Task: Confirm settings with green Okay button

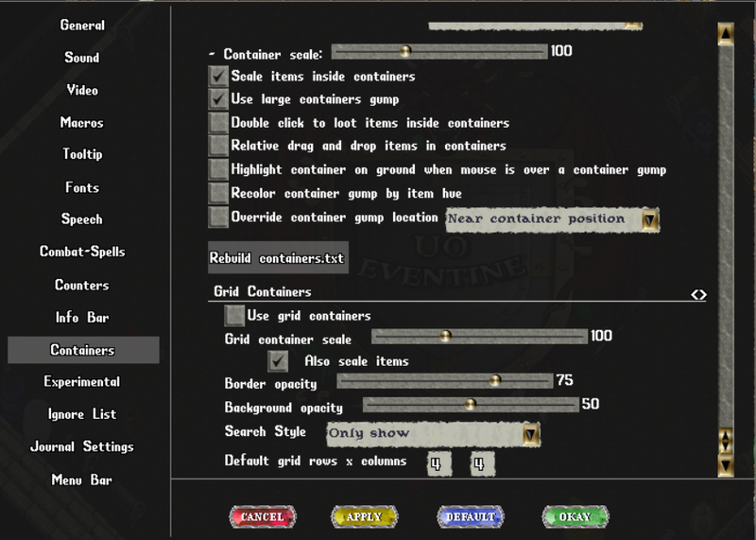Action: click(575, 517)
